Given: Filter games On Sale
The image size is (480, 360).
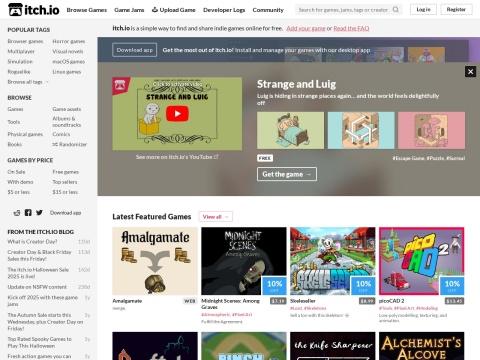Looking at the screenshot, I should pyautogui.click(x=16, y=172).
